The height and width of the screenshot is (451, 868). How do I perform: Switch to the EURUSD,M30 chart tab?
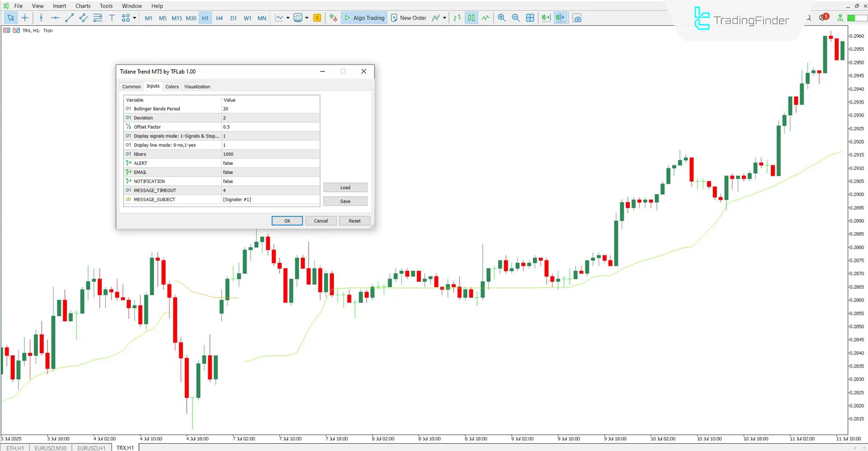click(50, 448)
